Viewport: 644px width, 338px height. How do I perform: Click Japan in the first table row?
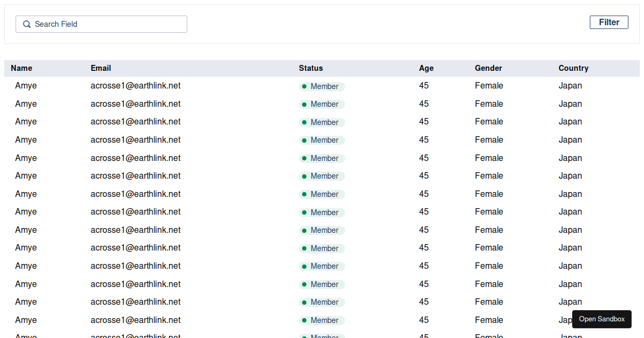tap(570, 86)
